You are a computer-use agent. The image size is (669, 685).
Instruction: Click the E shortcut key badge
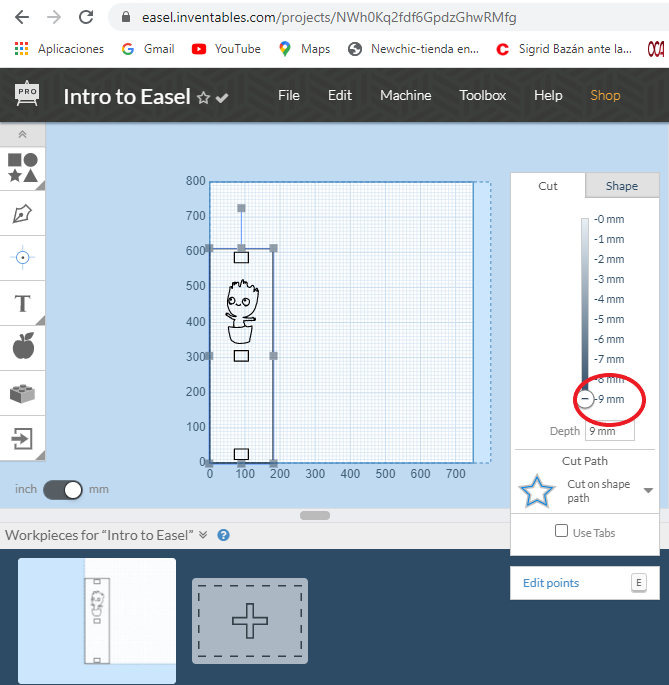[x=639, y=583]
